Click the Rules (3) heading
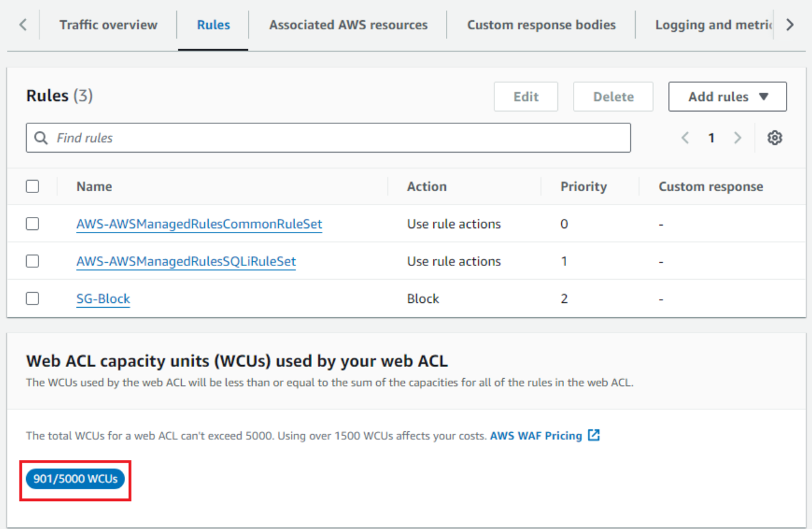Screen dimensions: 812x529 pyautogui.click(x=59, y=96)
